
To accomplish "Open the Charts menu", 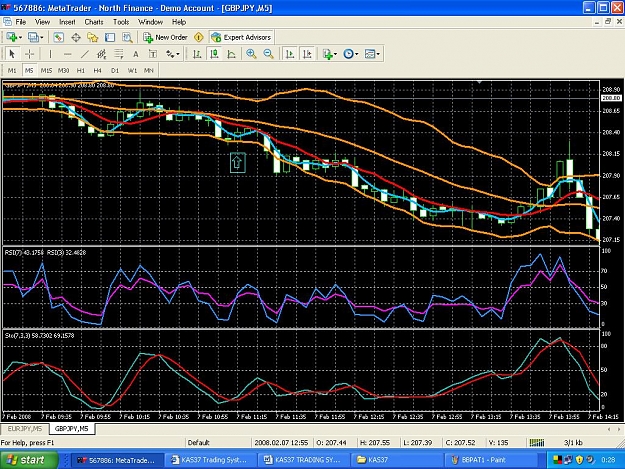I will [94, 22].
